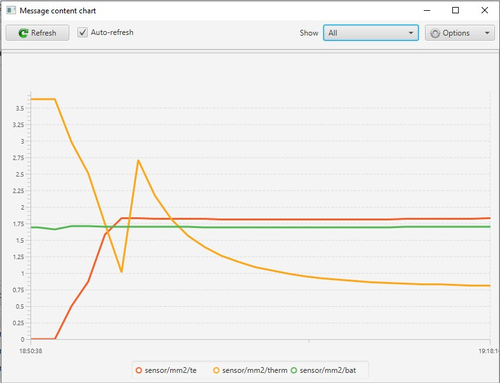Click the Show label text
The image size is (500, 383).
tap(309, 33)
